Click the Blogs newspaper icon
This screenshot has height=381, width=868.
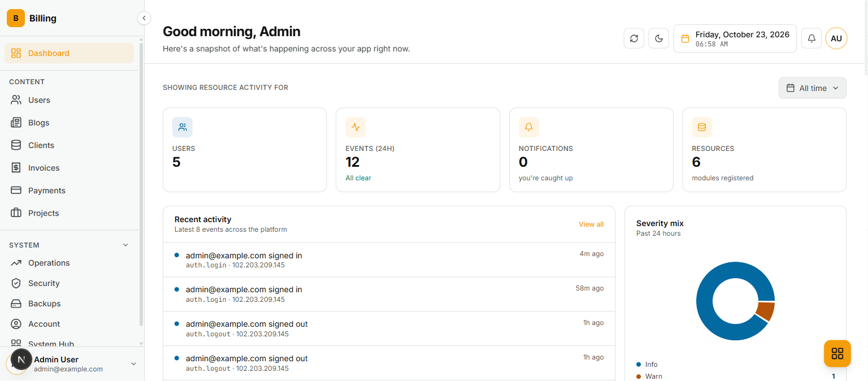click(16, 123)
